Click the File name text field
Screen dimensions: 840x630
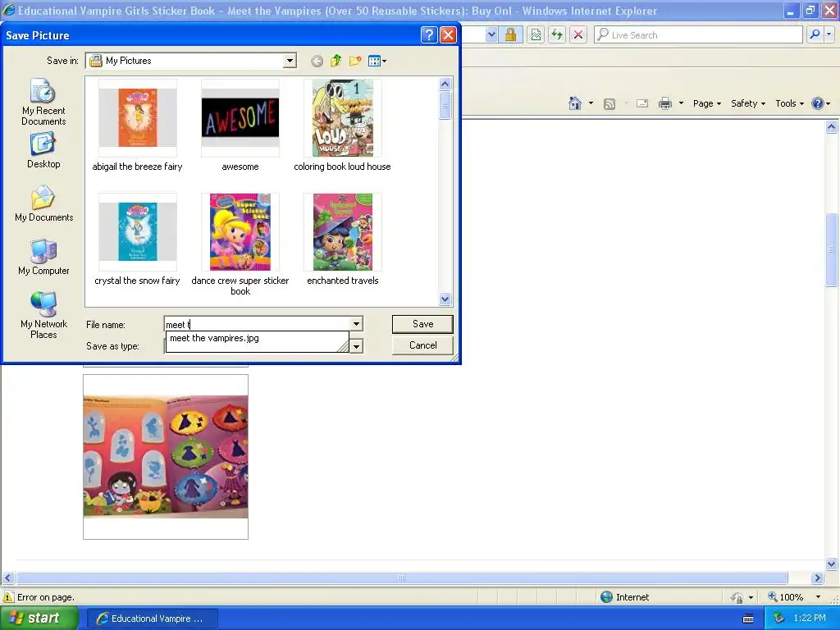257,324
